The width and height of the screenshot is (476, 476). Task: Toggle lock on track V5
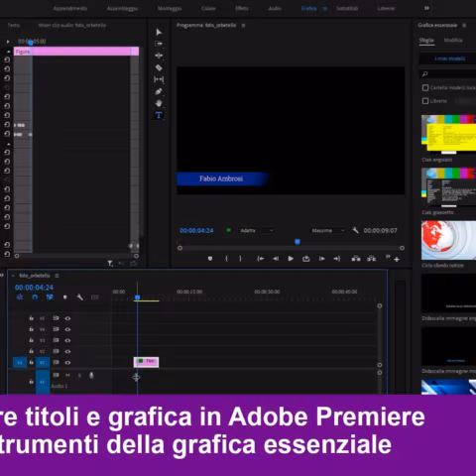click(x=31, y=318)
